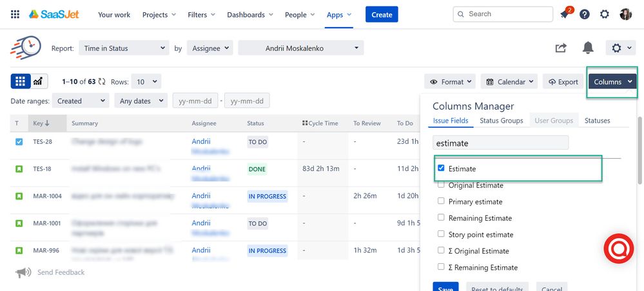Image resolution: width=644 pixels, height=291 pixels.
Task: Open the Apps menu
Action: click(x=339, y=15)
